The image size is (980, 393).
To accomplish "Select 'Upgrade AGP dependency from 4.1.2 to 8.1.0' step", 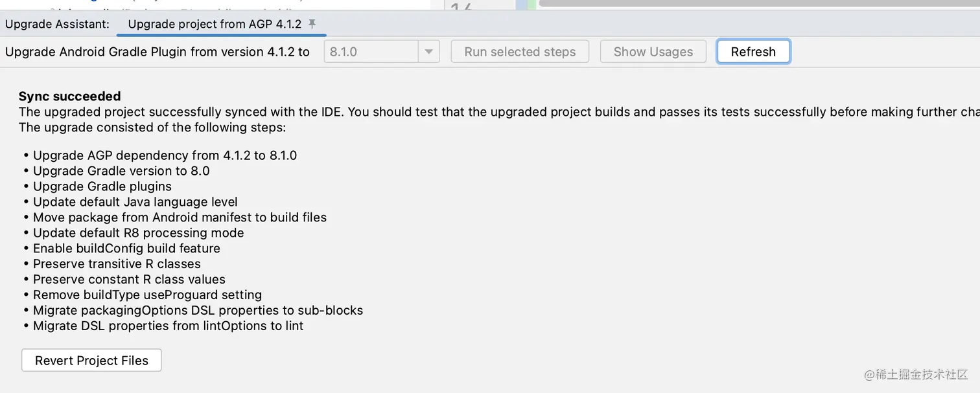I will 165,155.
